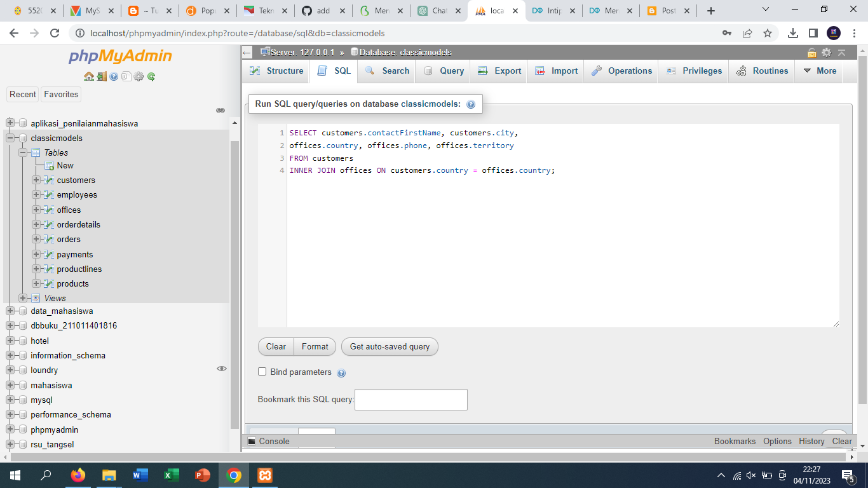Click inside the SQL query editor text area
The height and width of the screenshot is (488, 868).
pos(562,226)
